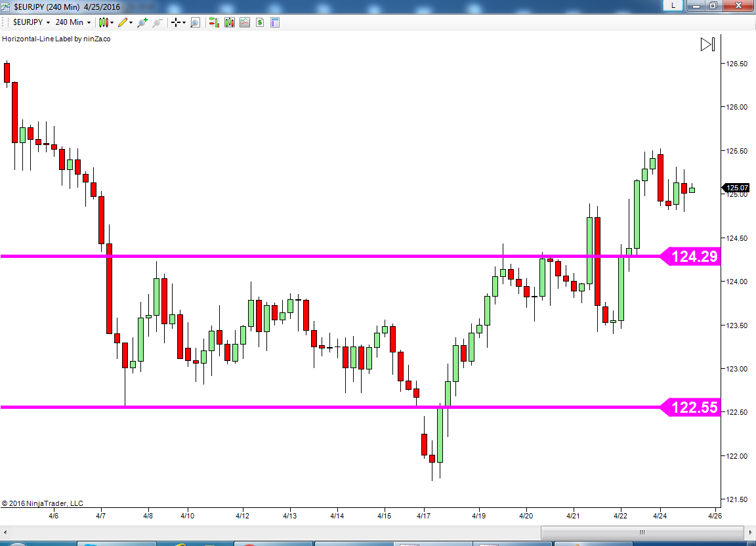Screen dimensions: 756x546
Task: Click the zoom in magnifier icon
Action: 142,22
